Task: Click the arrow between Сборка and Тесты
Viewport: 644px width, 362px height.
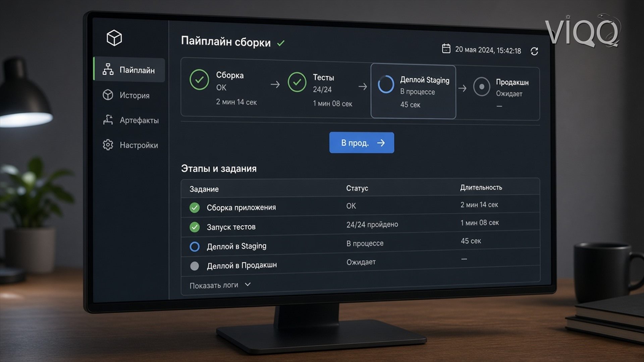Action: click(x=275, y=84)
